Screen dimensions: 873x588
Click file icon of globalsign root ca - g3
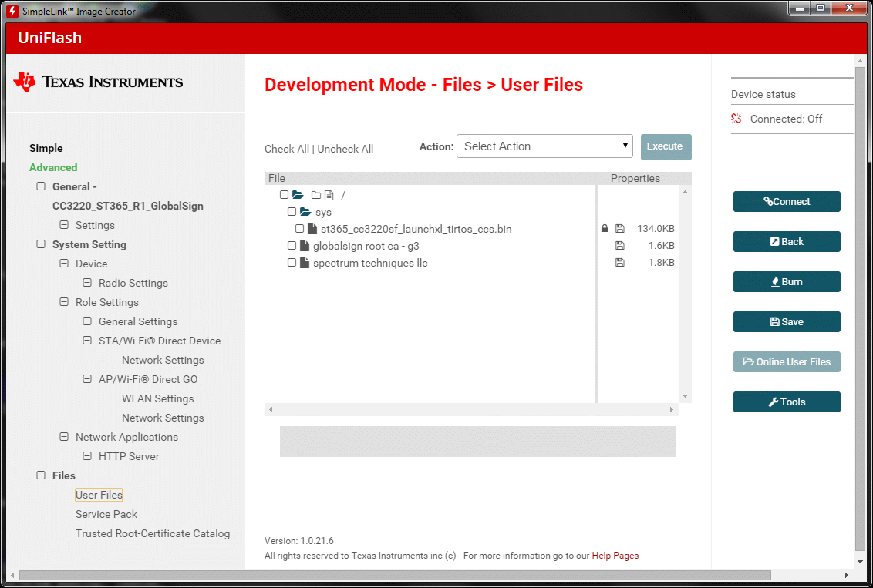pyautogui.click(x=305, y=245)
